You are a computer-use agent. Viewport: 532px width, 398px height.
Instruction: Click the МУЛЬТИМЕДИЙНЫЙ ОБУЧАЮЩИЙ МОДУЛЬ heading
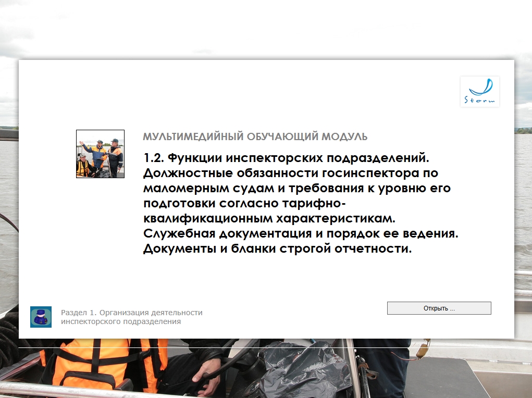255,136
